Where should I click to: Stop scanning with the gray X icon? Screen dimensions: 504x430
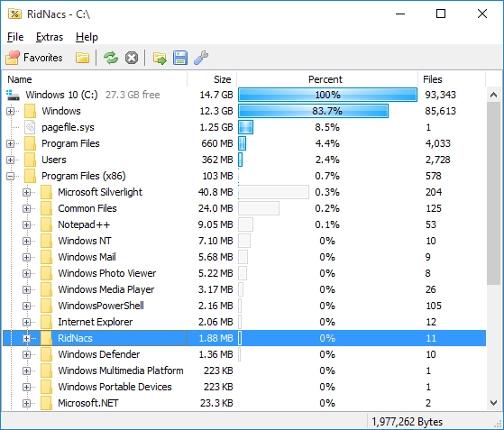click(x=132, y=58)
